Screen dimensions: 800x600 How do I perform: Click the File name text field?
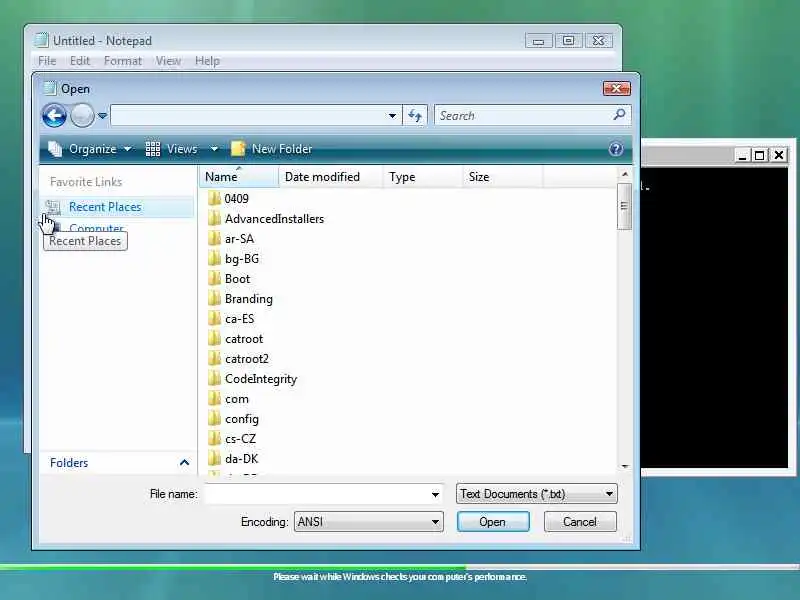(x=316, y=494)
